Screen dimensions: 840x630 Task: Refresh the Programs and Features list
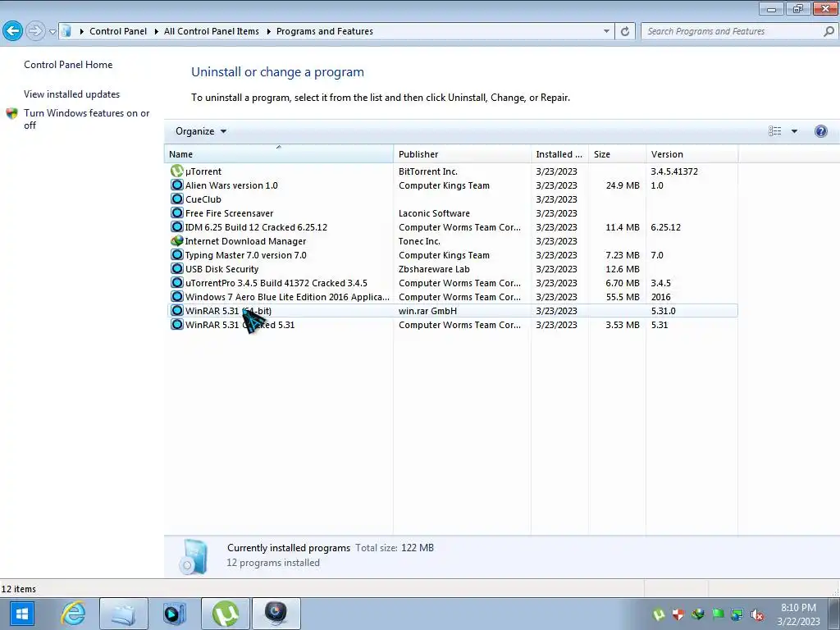tap(624, 31)
